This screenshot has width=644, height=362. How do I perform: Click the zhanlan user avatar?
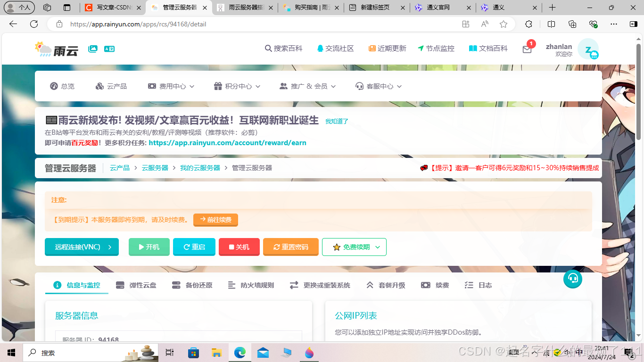(588, 49)
